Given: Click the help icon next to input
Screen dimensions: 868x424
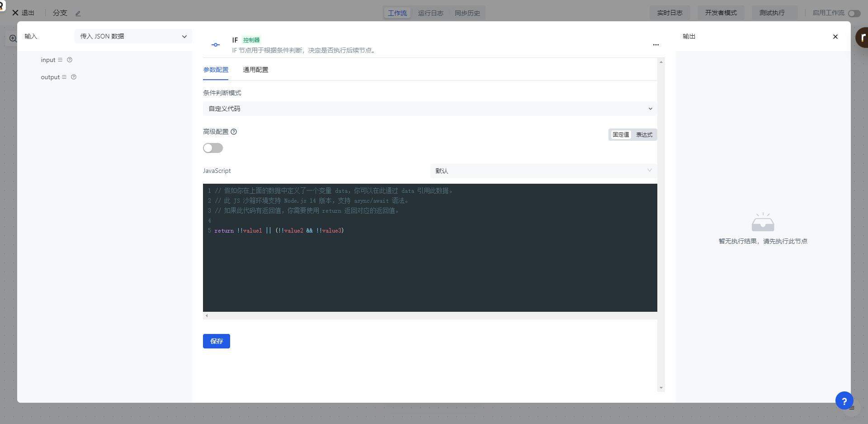Looking at the screenshot, I should [x=70, y=60].
